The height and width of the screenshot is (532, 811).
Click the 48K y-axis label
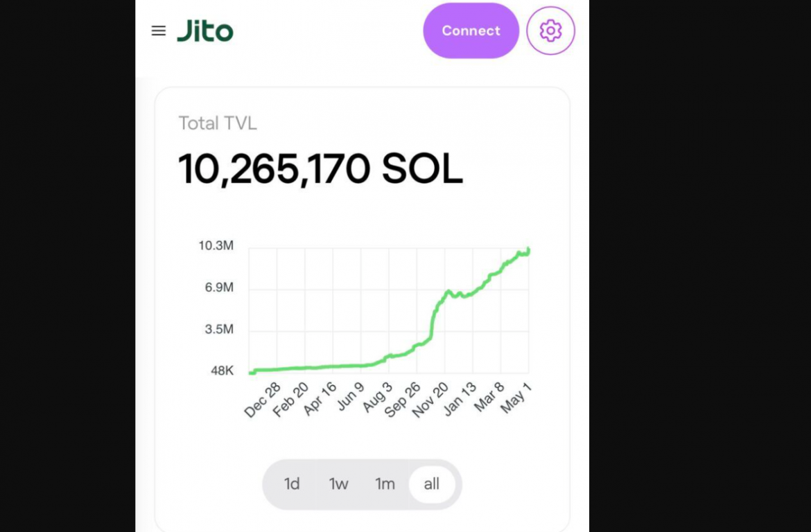coord(222,371)
